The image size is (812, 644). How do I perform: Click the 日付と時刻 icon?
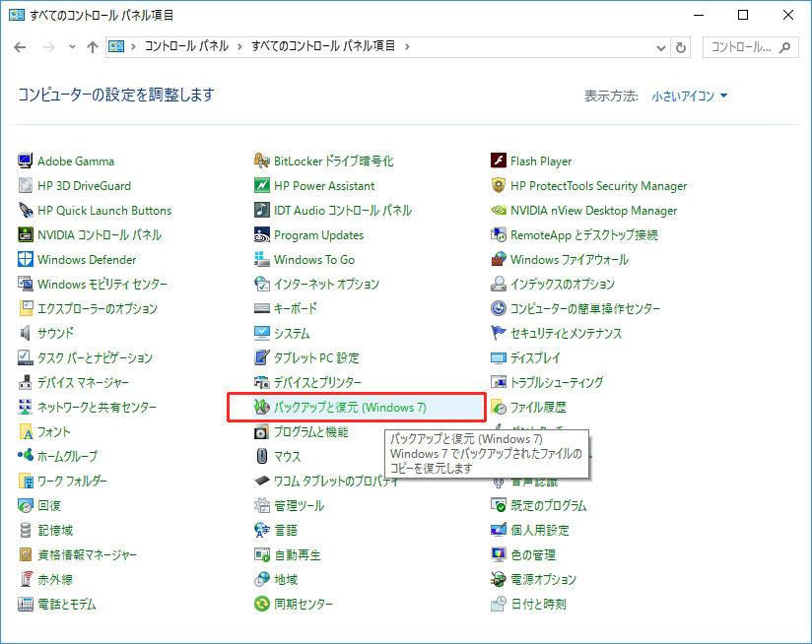(500, 605)
